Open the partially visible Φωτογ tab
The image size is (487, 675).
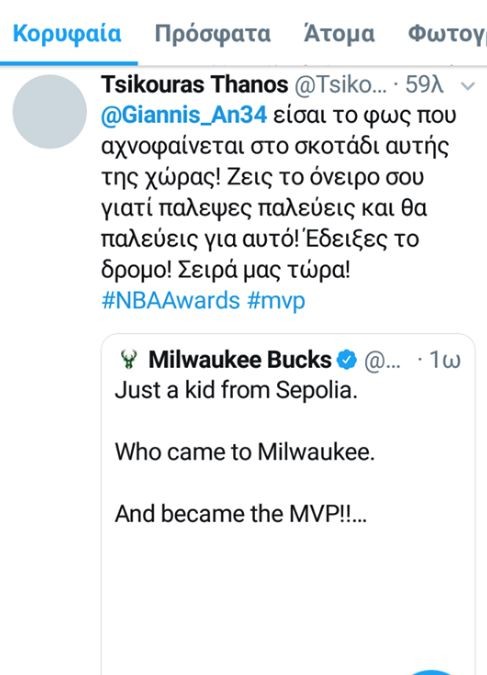tap(447, 34)
